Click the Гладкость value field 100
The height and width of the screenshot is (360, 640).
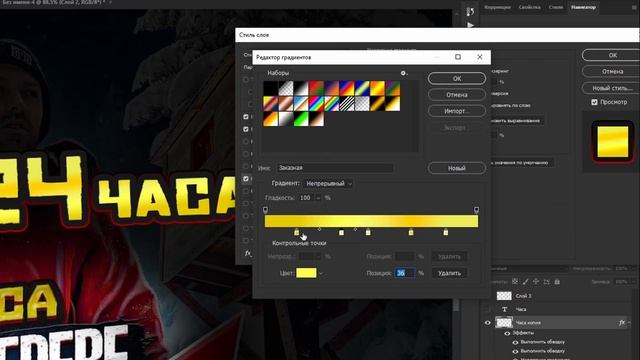(x=306, y=198)
